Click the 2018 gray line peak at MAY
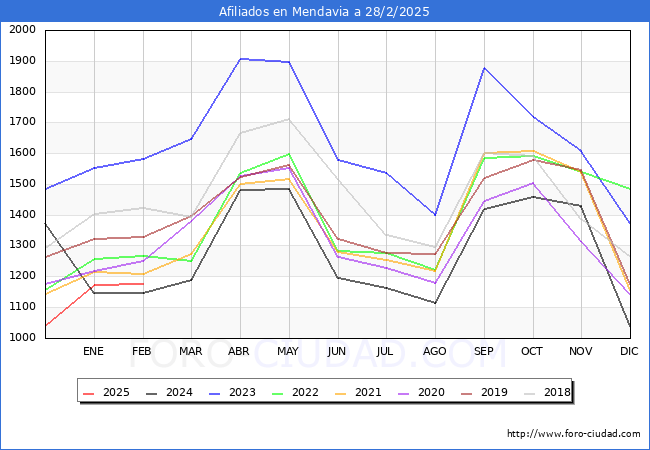 [x=289, y=119]
